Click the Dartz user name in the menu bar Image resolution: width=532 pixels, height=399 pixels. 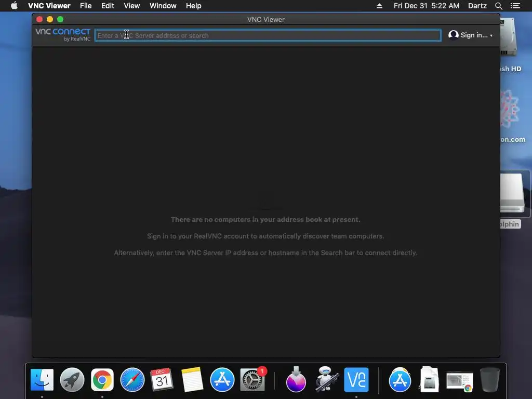(477, 6)
